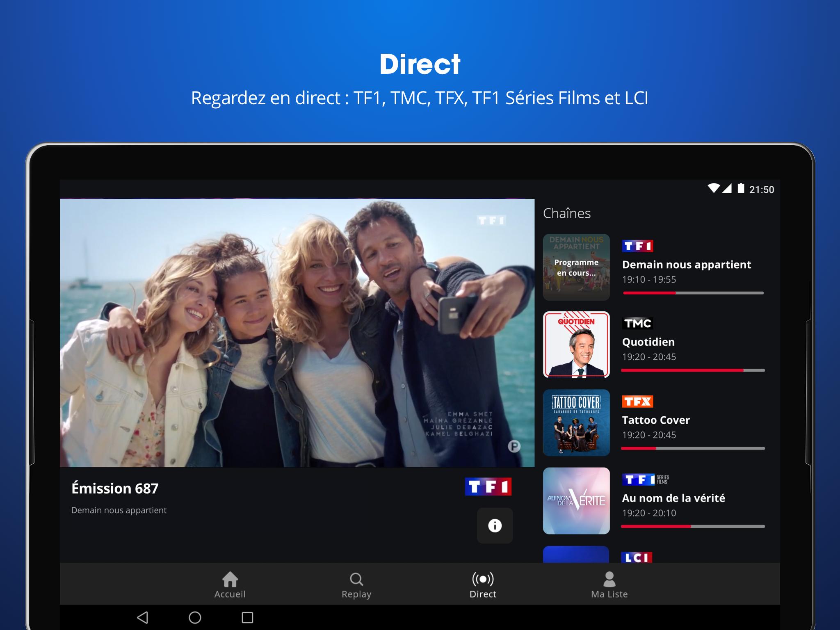Select the Tattoo Cover program title

point(656,420)
